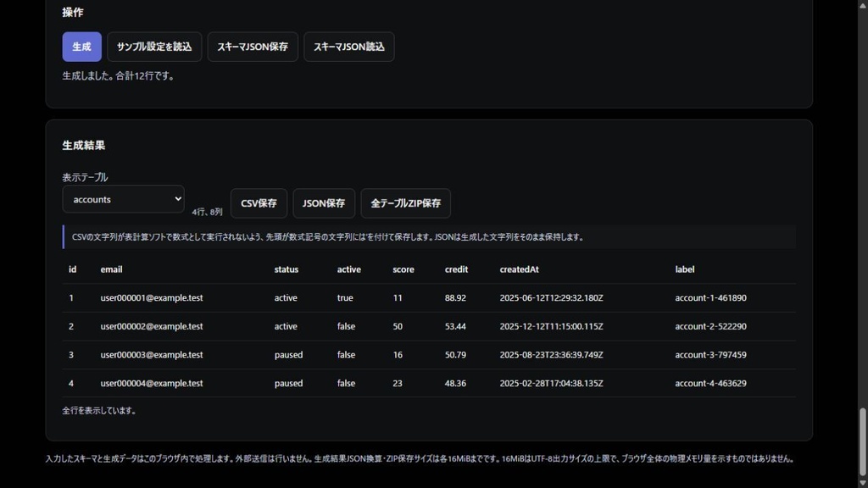Screen dimensions: 868x488
Task: Click the email column header
Action: (111, 269)
